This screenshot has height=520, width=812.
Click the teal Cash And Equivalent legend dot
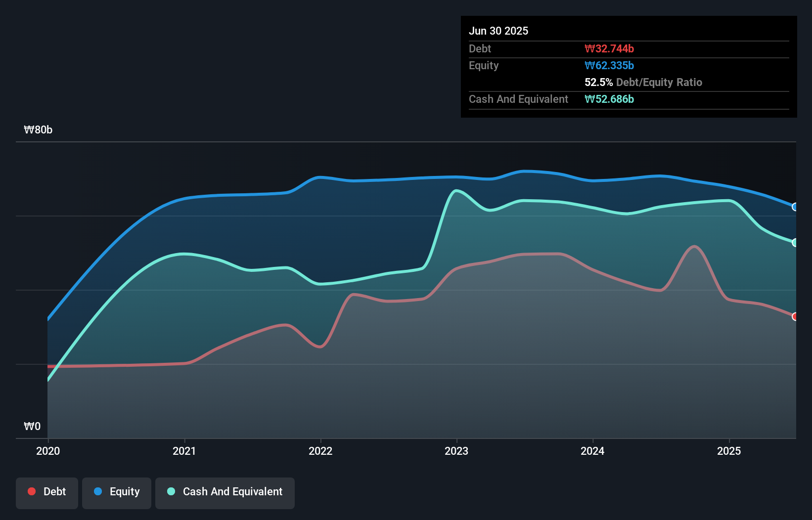tap(170, 491)
